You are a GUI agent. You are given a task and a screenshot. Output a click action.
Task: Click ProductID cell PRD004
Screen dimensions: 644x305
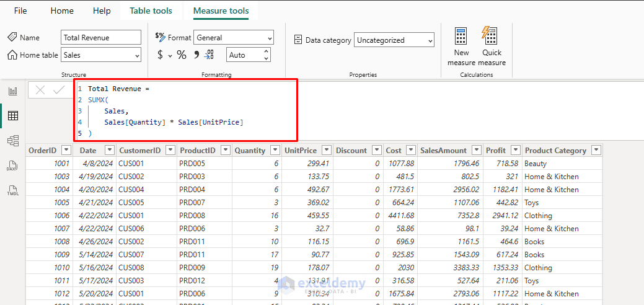click(205, 190)
